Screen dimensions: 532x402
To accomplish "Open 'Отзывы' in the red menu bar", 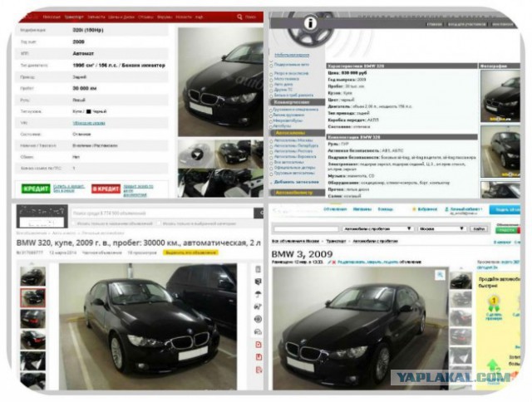I will point(145,17).
